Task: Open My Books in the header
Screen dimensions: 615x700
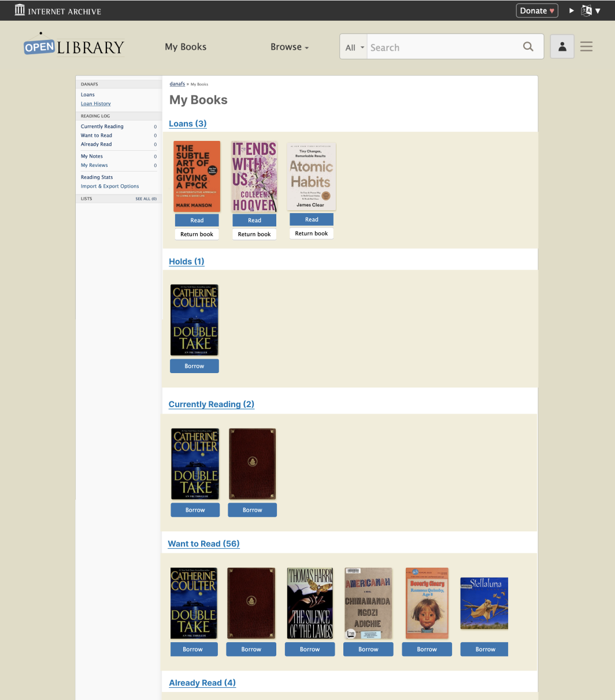Action: pyautogui.click(x=186, y=47)
